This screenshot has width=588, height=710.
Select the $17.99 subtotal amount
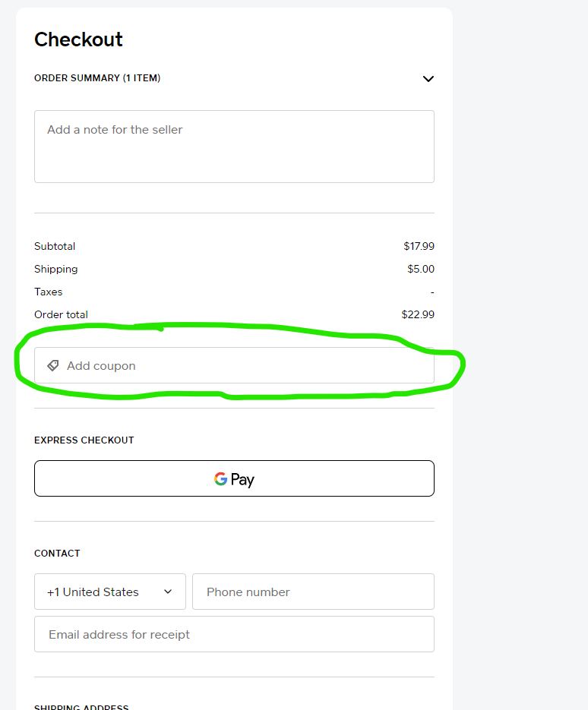coord(419,246)
